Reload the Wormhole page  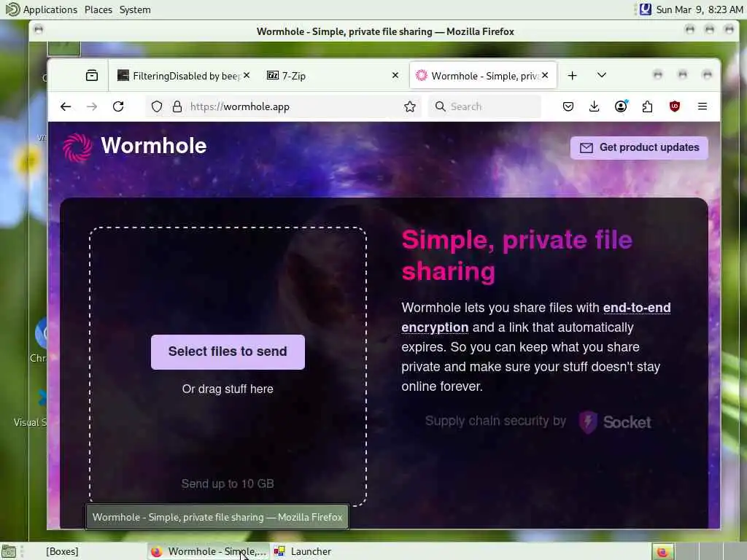pos(118,106)
